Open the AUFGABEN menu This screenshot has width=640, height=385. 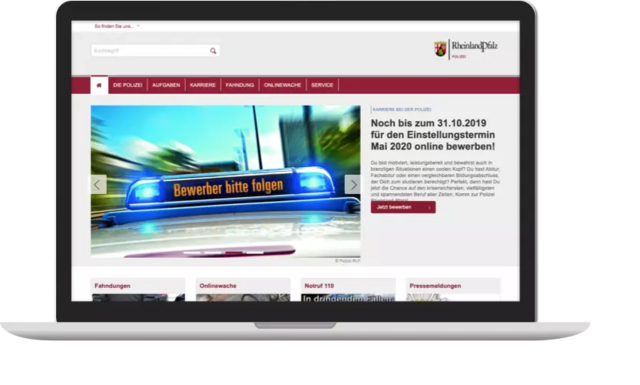click(166, 85)
